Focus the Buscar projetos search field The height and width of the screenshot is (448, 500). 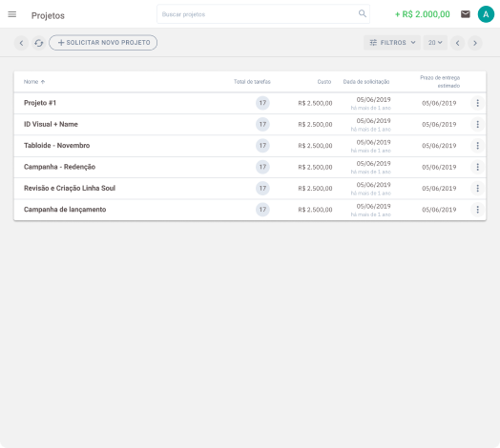coord(263,14)
